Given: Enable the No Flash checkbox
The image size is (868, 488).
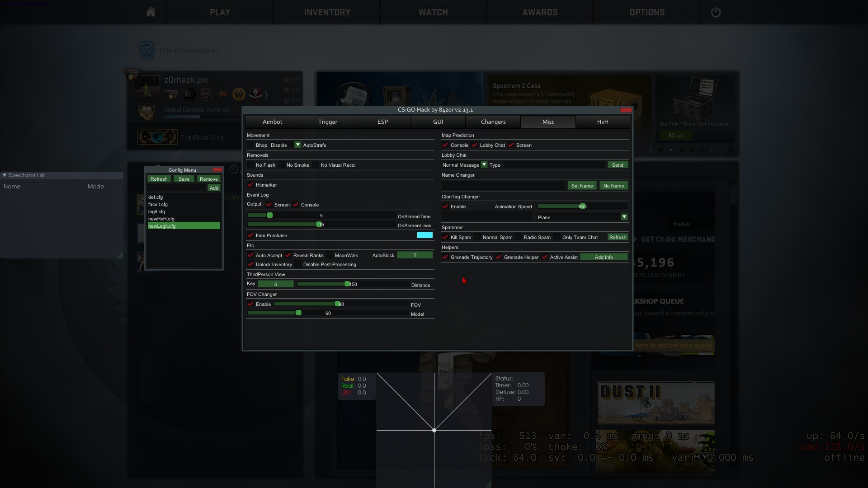Looking at the screenshot, I should pos(250,165).
